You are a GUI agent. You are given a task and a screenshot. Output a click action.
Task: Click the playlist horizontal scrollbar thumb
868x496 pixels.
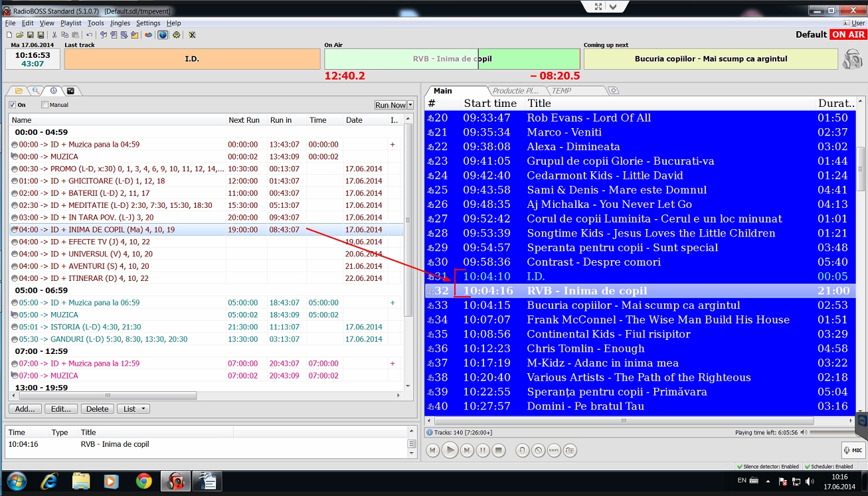[623, 420]
